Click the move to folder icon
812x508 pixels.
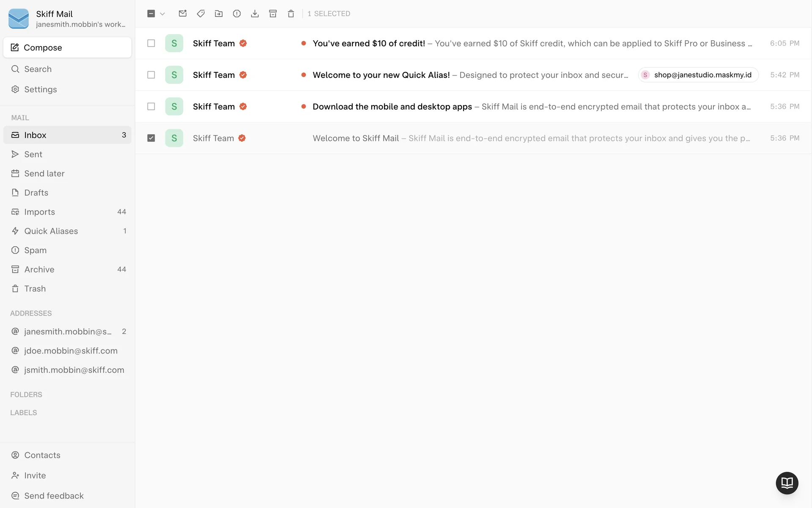[219, 14]
